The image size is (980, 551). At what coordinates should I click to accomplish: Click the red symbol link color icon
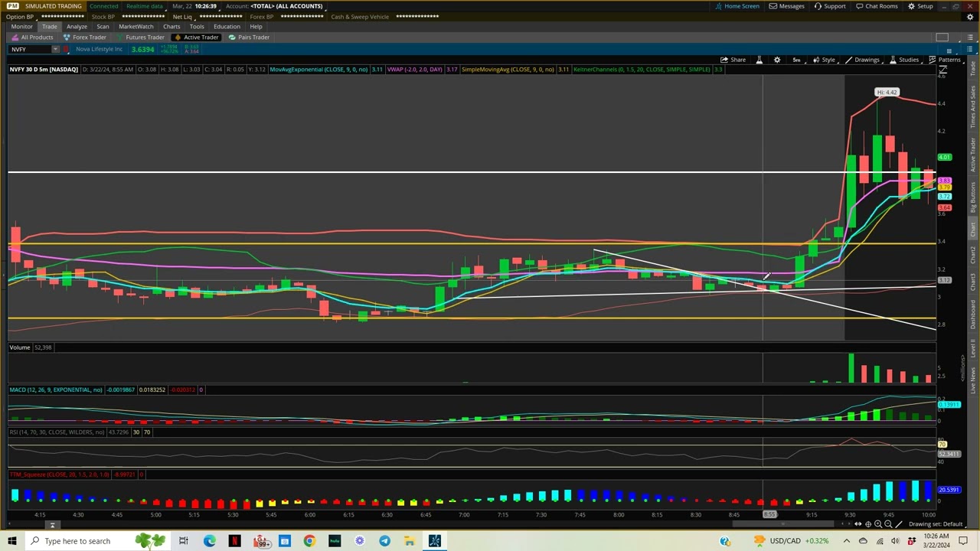(x=67, y=49)
